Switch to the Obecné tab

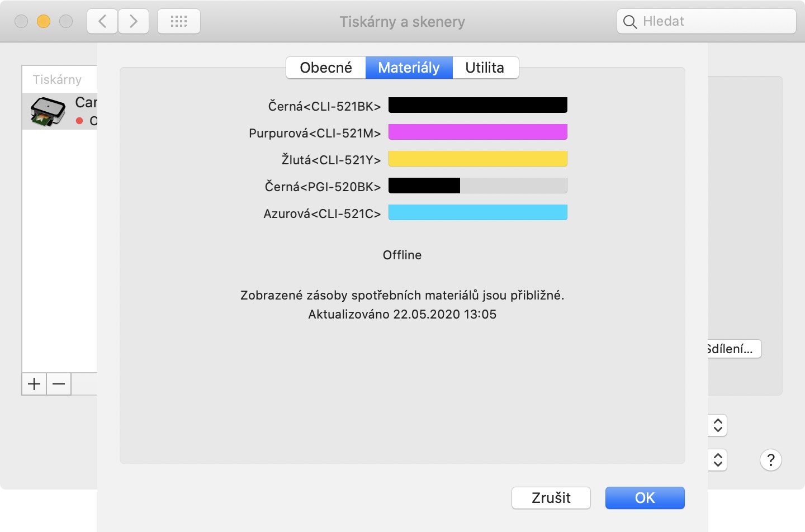(x=326, y=68)
